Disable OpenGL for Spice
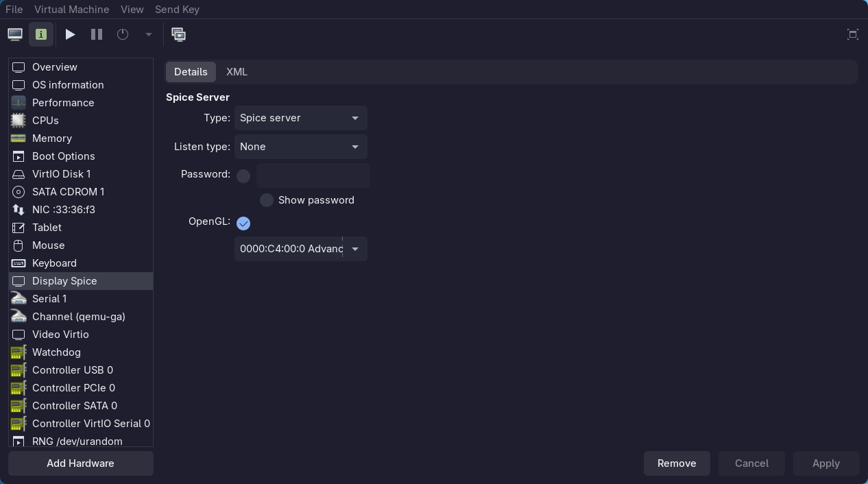Viewport: 868px width, 484px height. point(243,223)
